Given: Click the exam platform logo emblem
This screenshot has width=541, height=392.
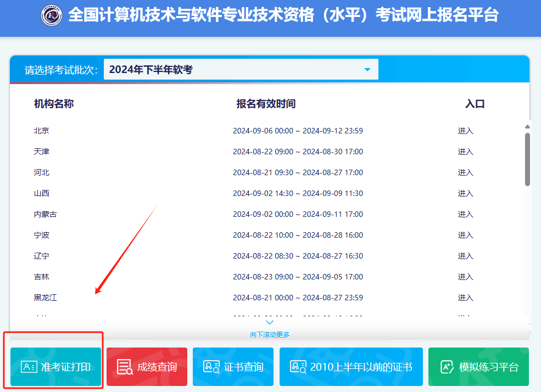Looking at the screenshot, I should [53, 15].
